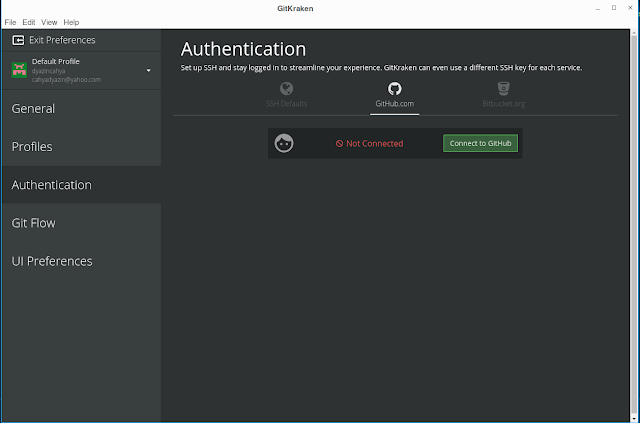
Task: Open the Git Flow preferences section
Action: 81,223
